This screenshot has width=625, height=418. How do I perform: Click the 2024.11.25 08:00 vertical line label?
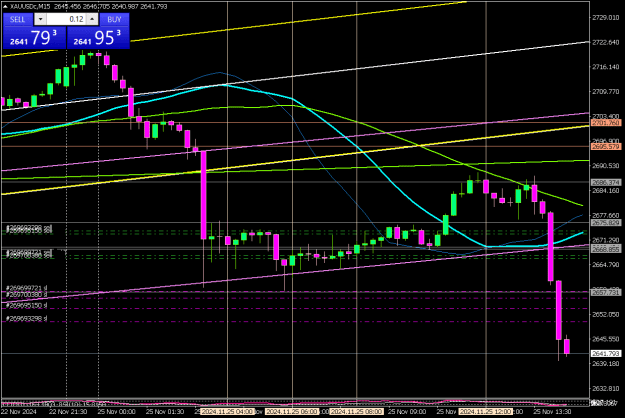(356, 412)
